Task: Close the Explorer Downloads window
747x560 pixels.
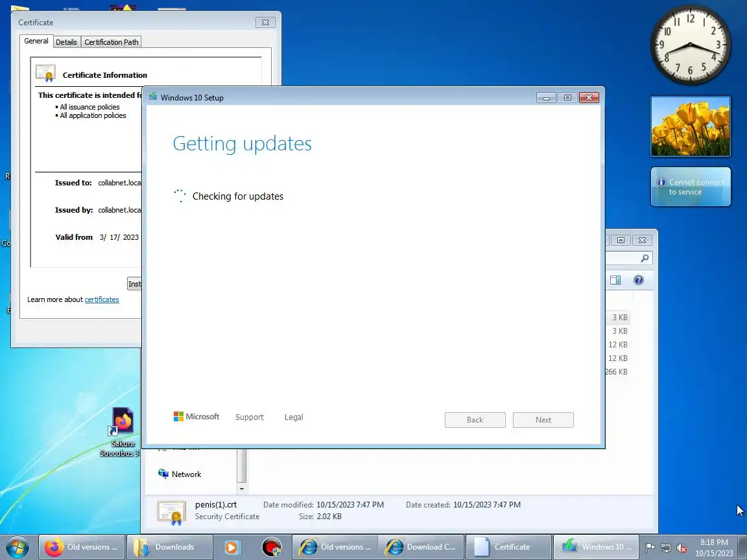Action: click(642, 240)
